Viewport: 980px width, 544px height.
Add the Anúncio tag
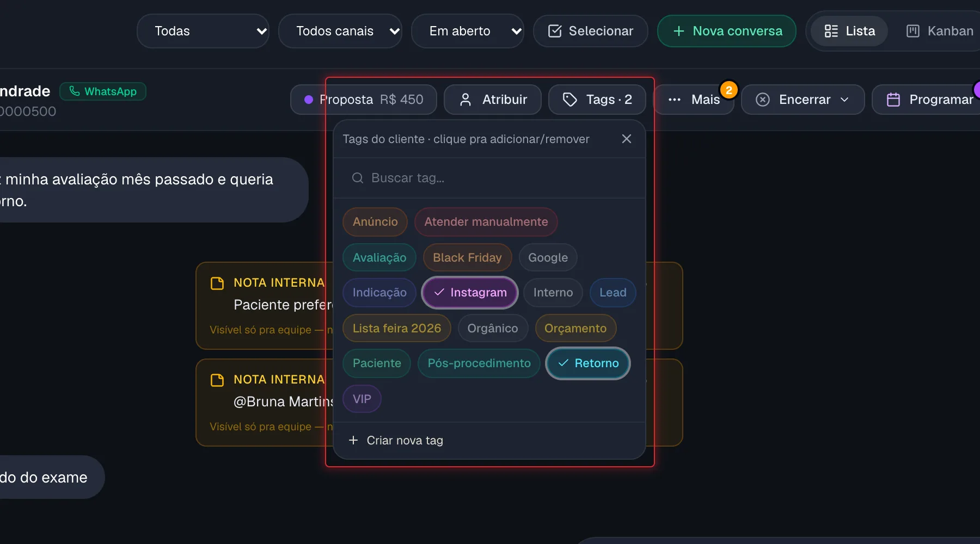[375, 222]
